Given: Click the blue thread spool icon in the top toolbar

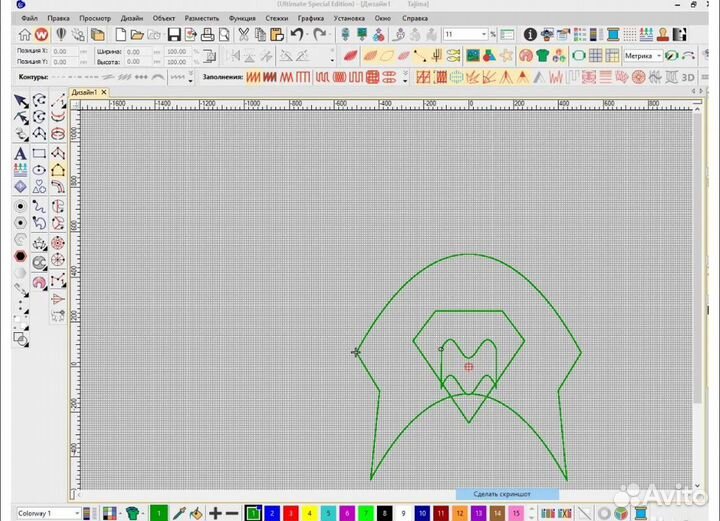Looking at the screenshot, I should coord(613,34).
